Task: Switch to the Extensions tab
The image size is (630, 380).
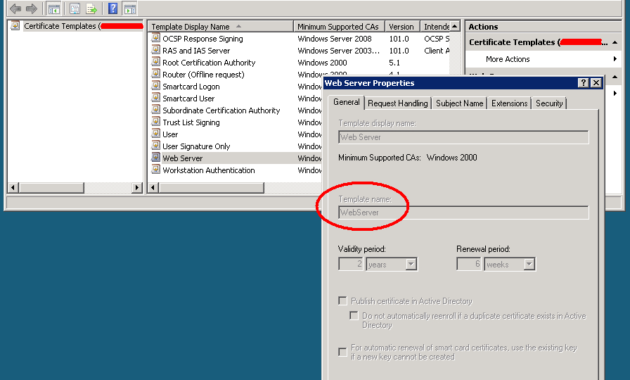Action: (509, 103)
